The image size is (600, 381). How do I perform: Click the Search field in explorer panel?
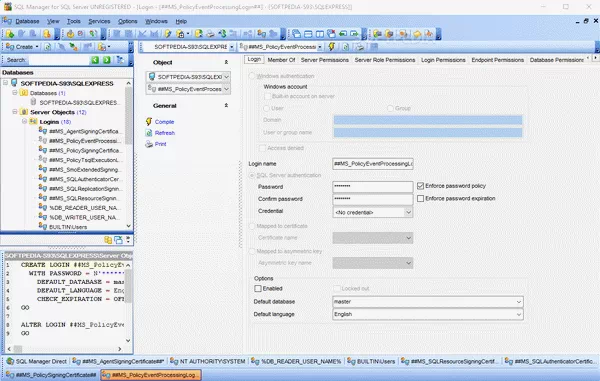click(x=59, y=60)
